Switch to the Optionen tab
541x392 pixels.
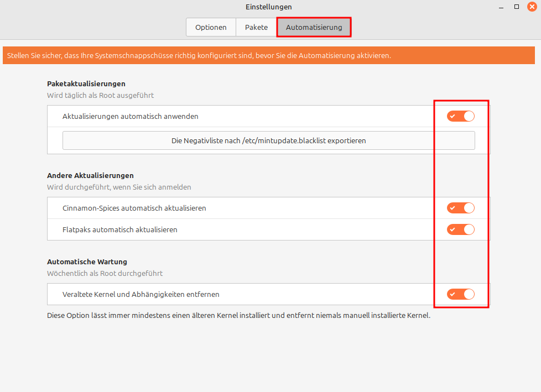211,27
